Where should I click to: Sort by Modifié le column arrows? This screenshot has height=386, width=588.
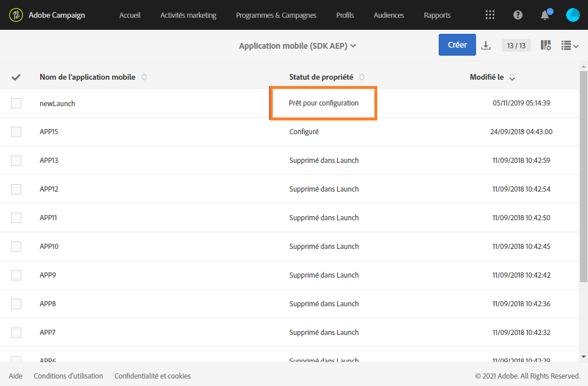click(x=512, y=77)
